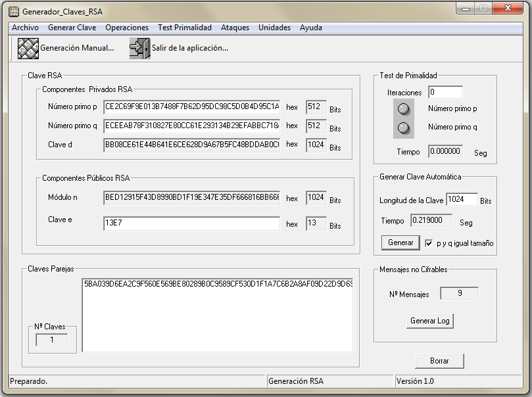
Task: Click the Generación Manual keypad icon
Action: click(x=28, y=48)
